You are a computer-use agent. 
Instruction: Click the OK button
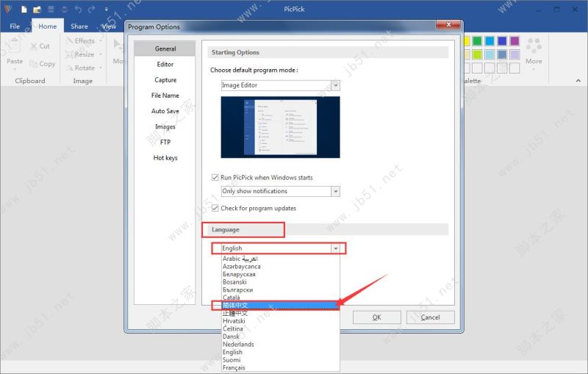click(377, 317)
